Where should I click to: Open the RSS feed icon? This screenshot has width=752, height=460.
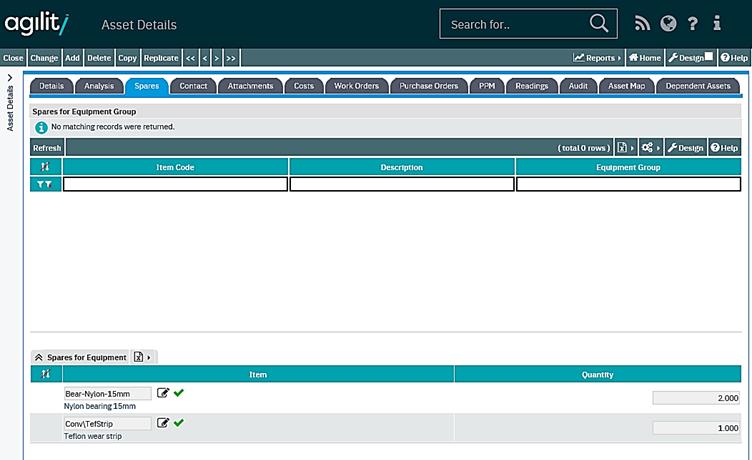coord(643,23)
